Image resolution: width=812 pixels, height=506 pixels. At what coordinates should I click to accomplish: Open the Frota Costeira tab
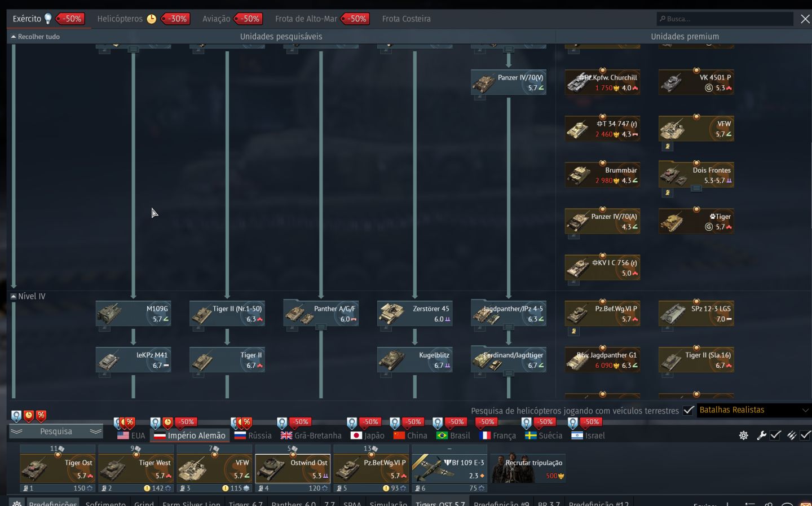pos(407,19)
